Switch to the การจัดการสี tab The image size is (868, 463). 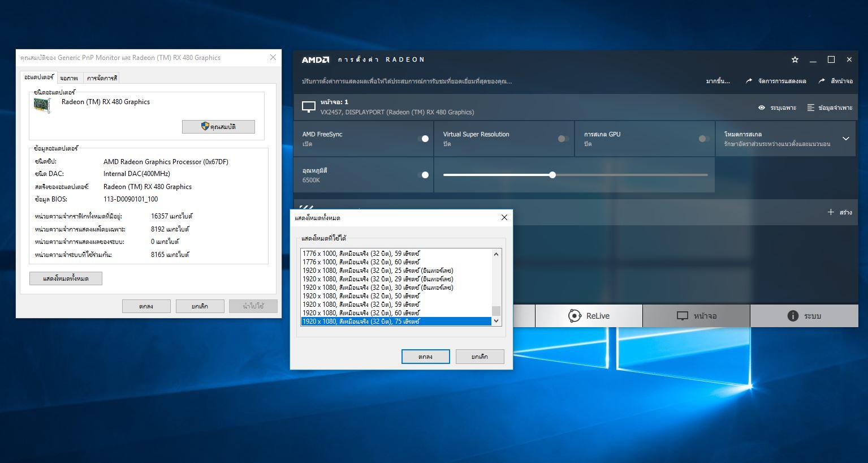(x=102, y=78)
